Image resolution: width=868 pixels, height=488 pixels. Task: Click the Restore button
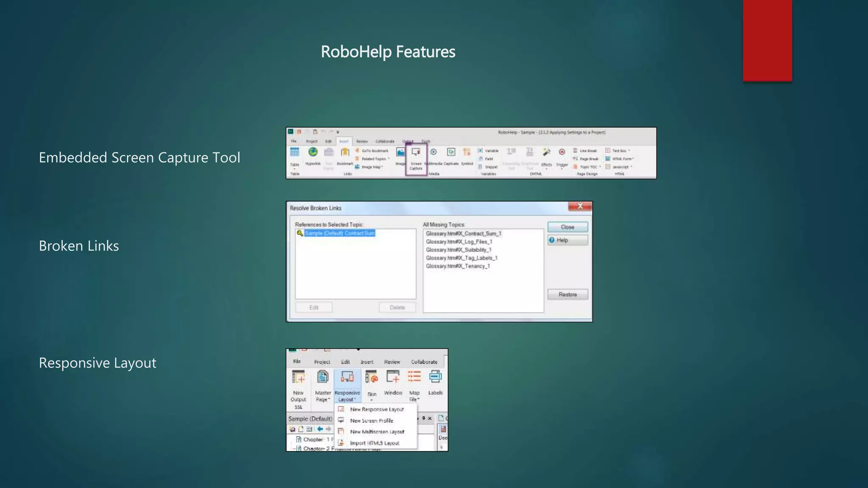click(568, 294)
